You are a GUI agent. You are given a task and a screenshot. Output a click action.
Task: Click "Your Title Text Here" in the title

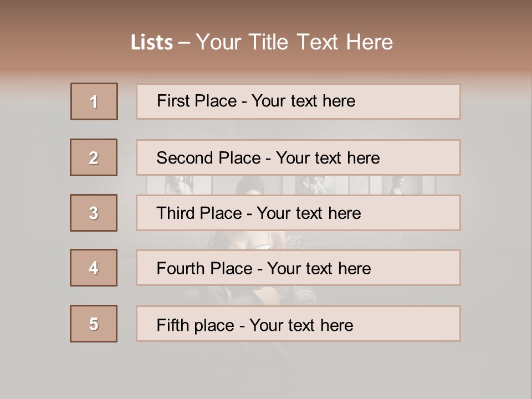294,42
